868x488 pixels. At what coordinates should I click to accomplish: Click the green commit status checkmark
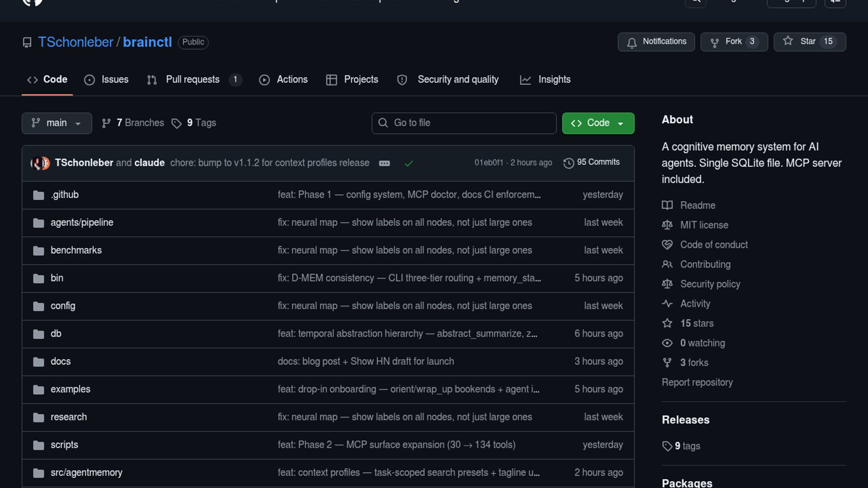click(409, 163)
